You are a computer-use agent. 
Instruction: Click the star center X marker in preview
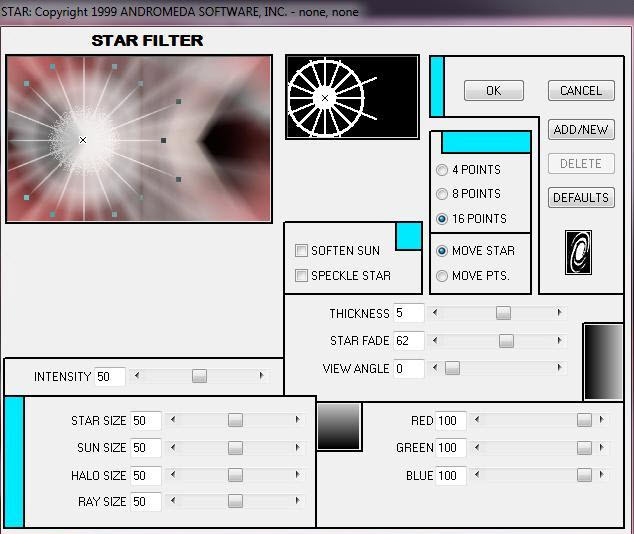click(83, 140)
